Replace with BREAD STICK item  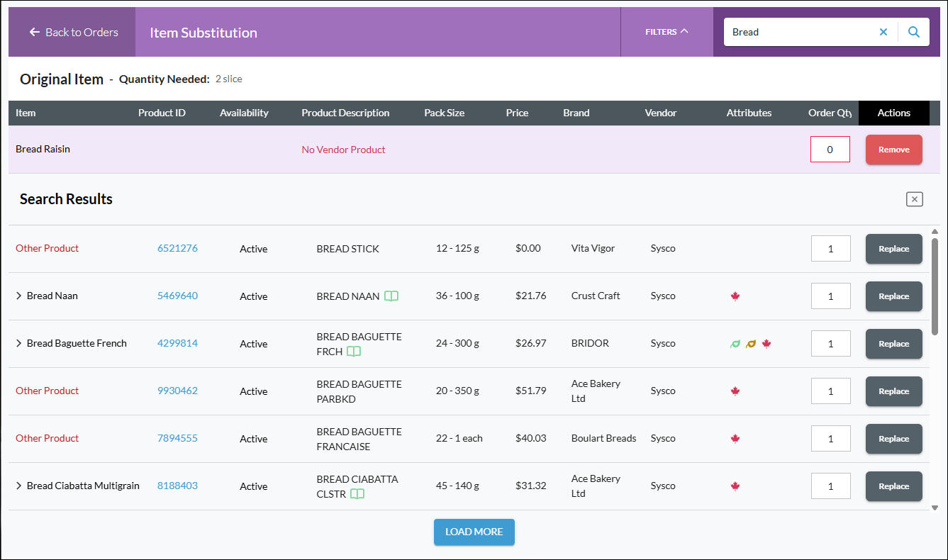pos(894,249)
